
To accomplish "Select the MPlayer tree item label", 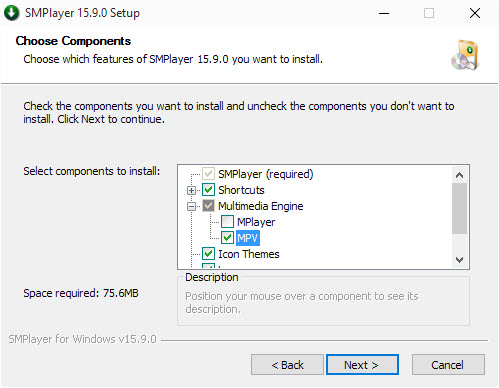I will (256, 222).
